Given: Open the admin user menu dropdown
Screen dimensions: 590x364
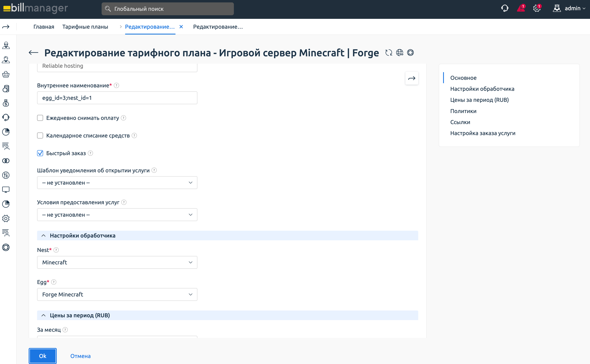Looking at the screenshot, I should pyautogui.click(x=575, y=8).
